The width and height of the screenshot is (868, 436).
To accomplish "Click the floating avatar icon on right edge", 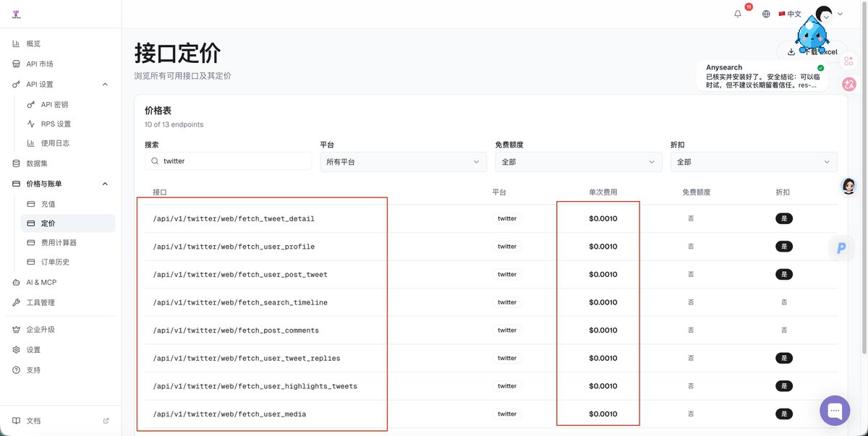I will click(849, 187).
